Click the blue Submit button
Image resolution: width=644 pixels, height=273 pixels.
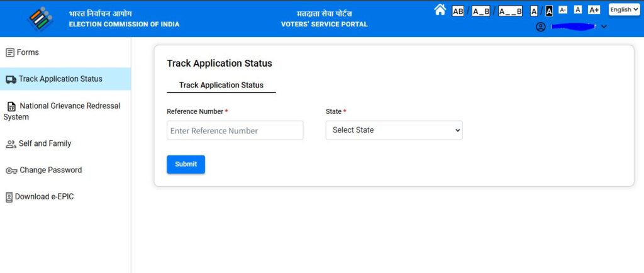(x=186, y=164)
